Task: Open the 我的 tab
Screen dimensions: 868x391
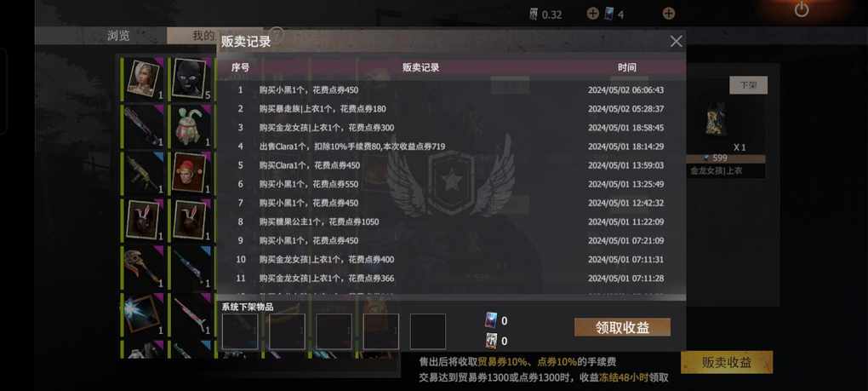Action: pos(203,36)
